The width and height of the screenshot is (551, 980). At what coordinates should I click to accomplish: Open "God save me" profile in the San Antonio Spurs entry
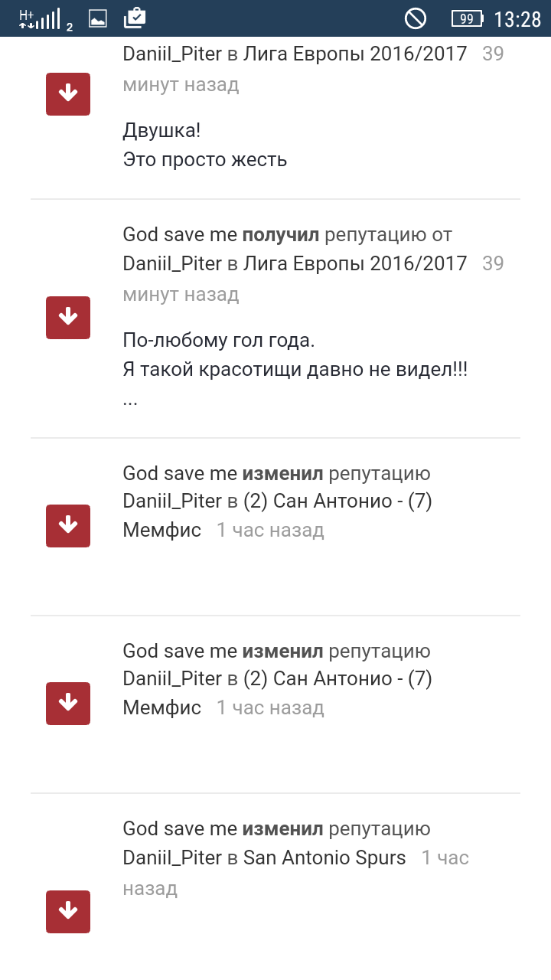tap(180, 828)
